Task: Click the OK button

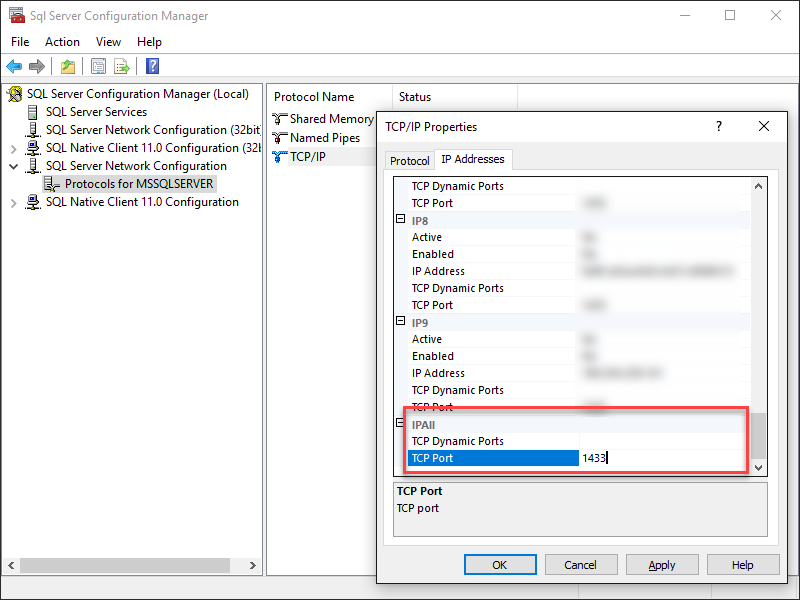Action: pos(500,565)
